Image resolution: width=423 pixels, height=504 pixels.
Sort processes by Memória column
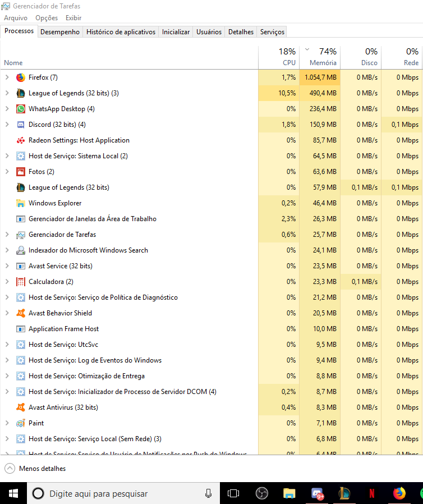[320, 58]
